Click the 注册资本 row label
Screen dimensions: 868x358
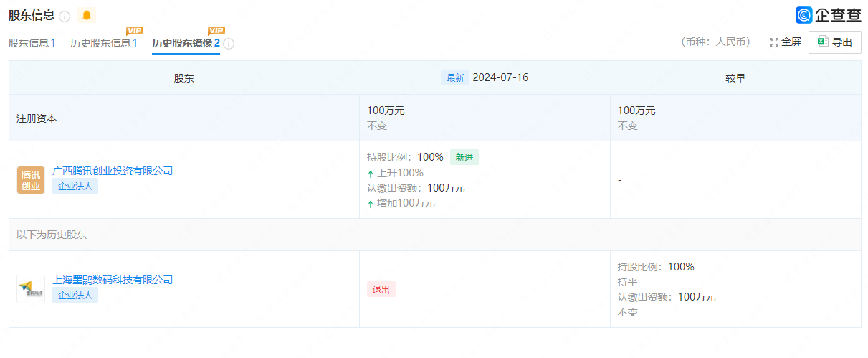pos(37,118)
